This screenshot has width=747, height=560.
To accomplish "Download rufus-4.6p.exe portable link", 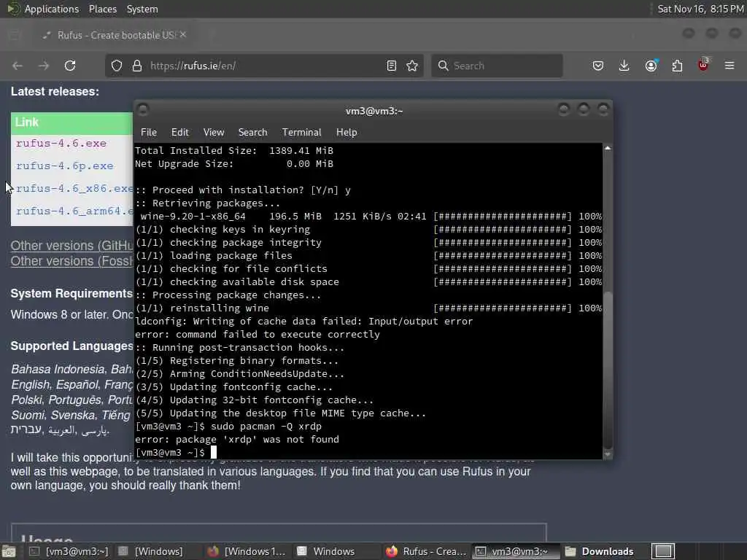I will (65, 166).
